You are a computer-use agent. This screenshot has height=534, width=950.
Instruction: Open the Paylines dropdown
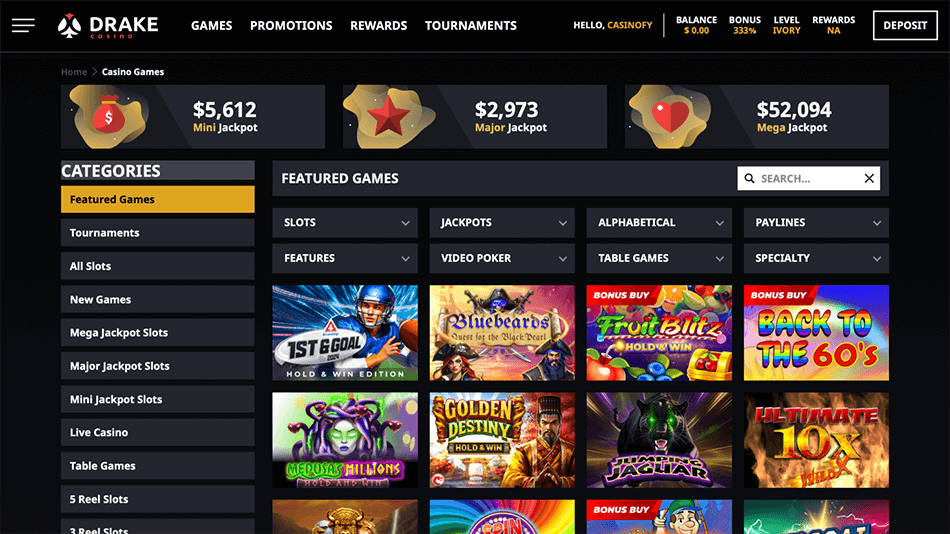coord(816,222)
